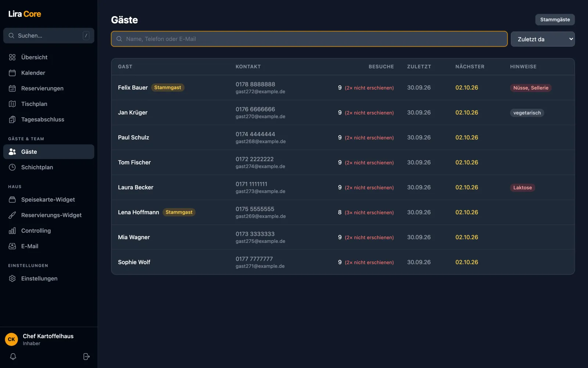Click the Nüsse, Sellerie allergy tag

click(x=531, y=88)
